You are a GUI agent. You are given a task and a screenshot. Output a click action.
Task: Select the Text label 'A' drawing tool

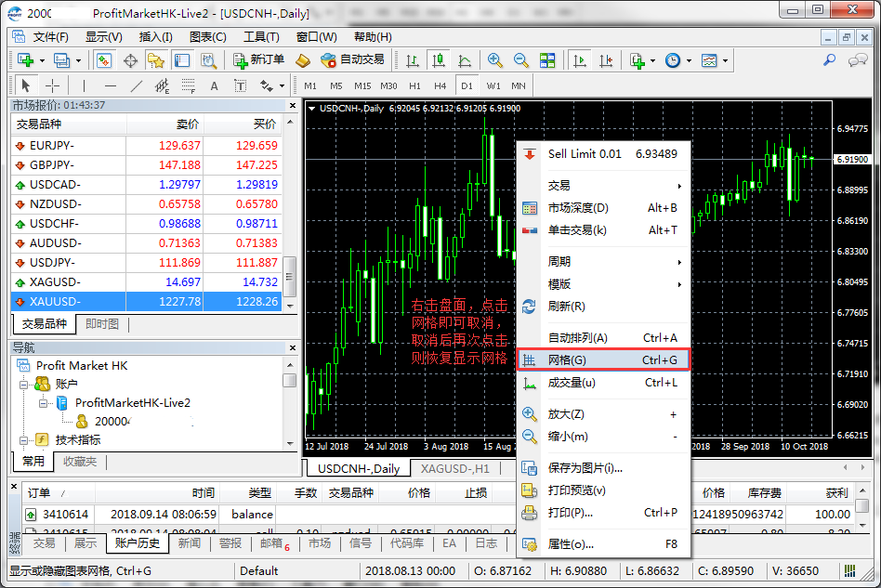pos(214,85)
